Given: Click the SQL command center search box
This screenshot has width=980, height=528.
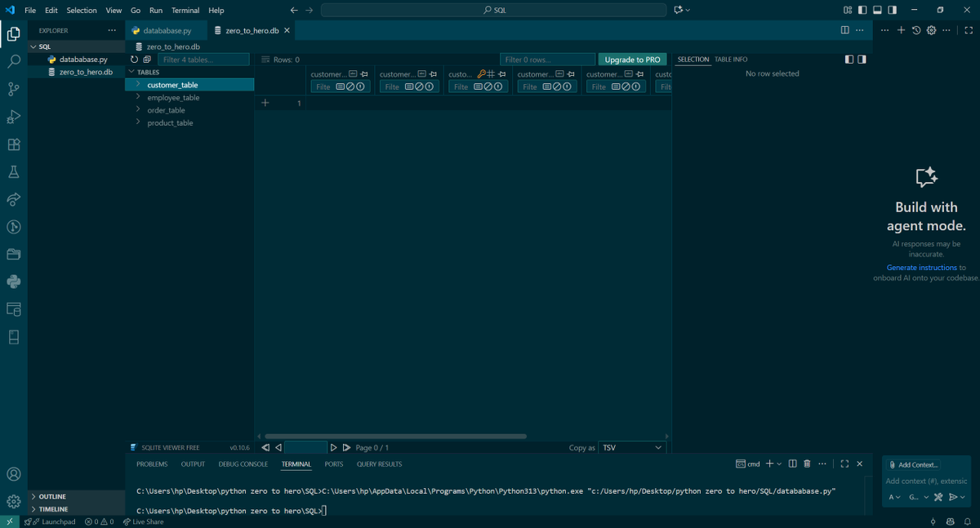Looking at the screenshot, I should [x=493, y=10].
